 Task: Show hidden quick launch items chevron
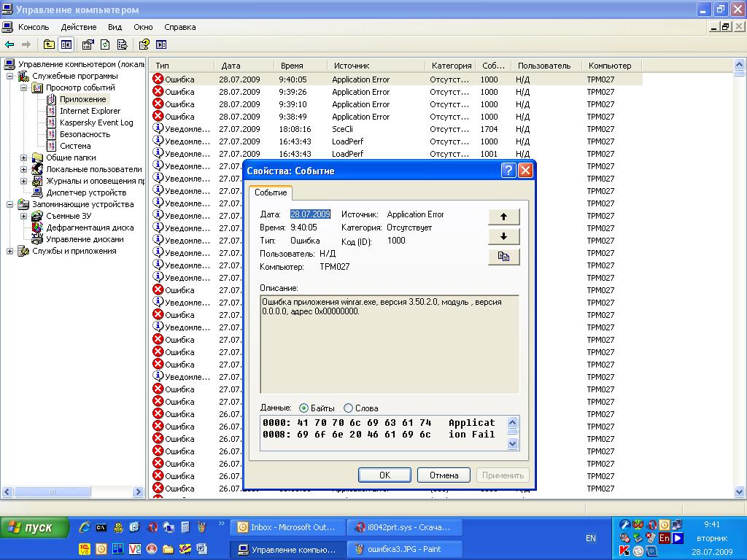coord(222,524)
